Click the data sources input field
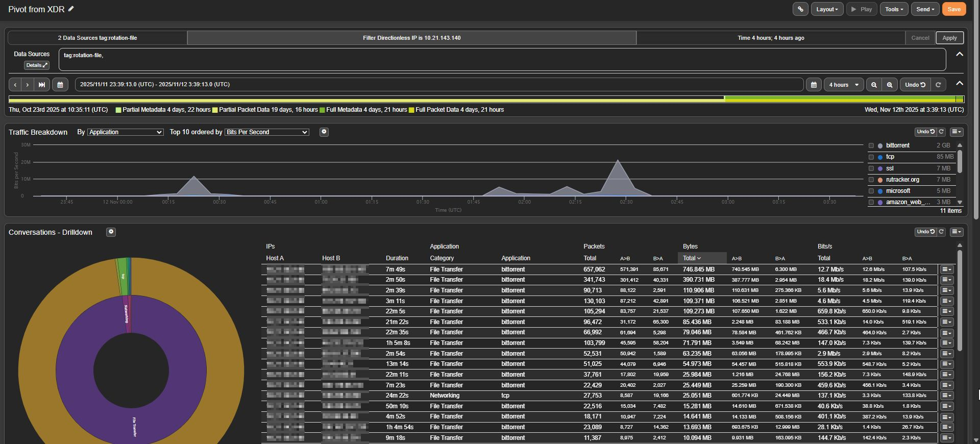The width and height of the screenshot is (980, 444). [x=502, y=59]
